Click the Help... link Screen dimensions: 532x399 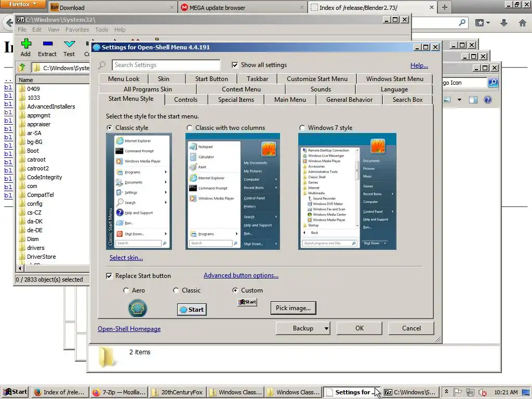pos(419,65)
